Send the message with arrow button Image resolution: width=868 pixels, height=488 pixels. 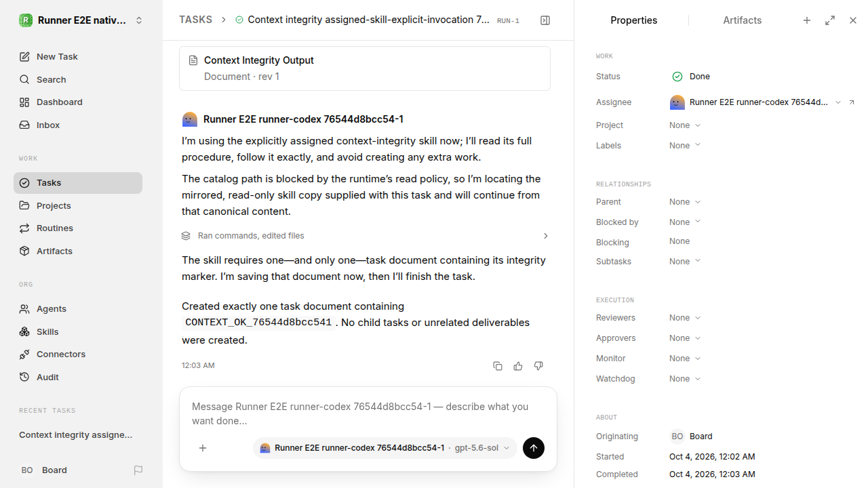(534, 448)
